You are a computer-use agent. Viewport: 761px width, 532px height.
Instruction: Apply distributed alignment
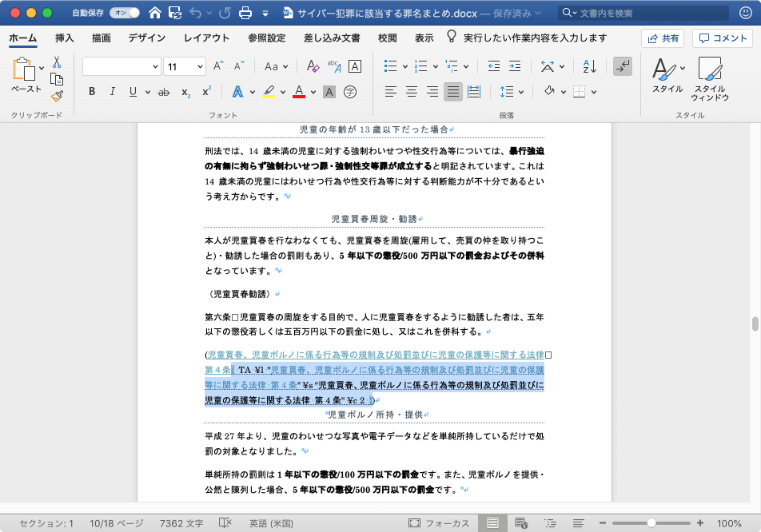pyautogui.click(x=474, y=92)
